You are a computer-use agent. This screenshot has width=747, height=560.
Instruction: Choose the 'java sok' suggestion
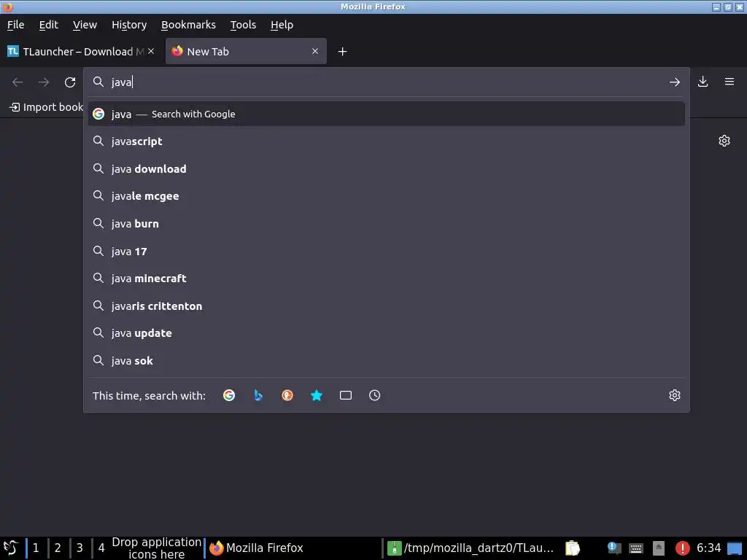pyautogui.click(x=387, y=361)
